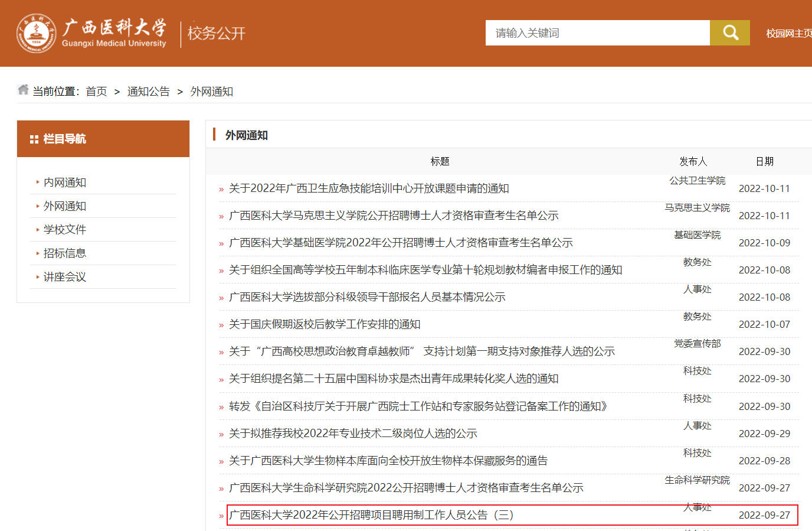812x531 pixels.
Task: Open 生物样本库 preservation service announcement
Action: 388,461
